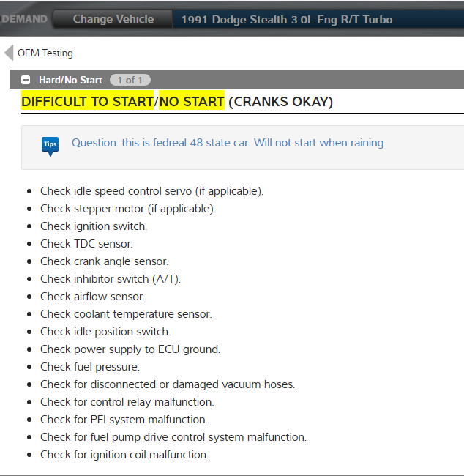Click the ON-DEMAND logo in header
The width and height of the screenshot is (464, 476).
[x=25, y=19]
